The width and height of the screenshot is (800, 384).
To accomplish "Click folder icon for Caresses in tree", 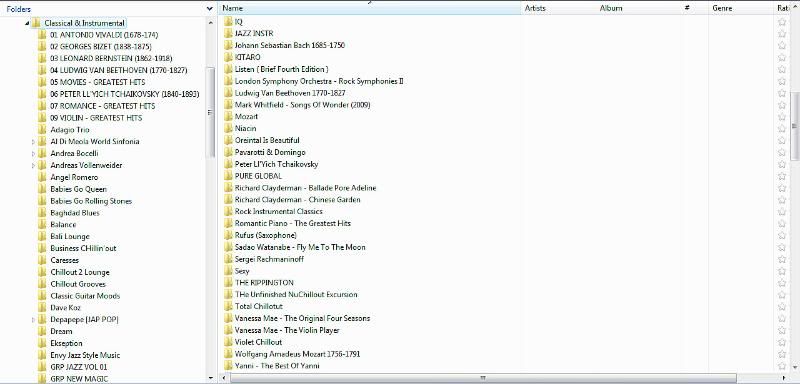I will (42, 260).
